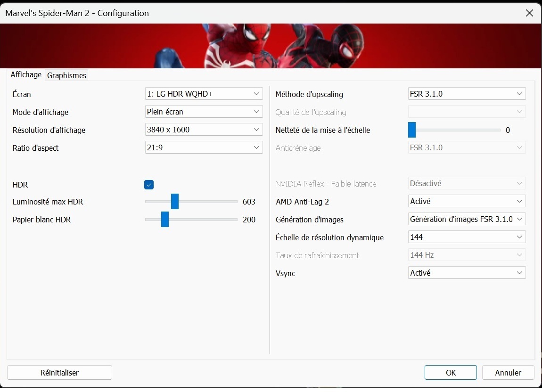Click the Résolution d'affichage label
542x392 pixels.
coord(49,131)
